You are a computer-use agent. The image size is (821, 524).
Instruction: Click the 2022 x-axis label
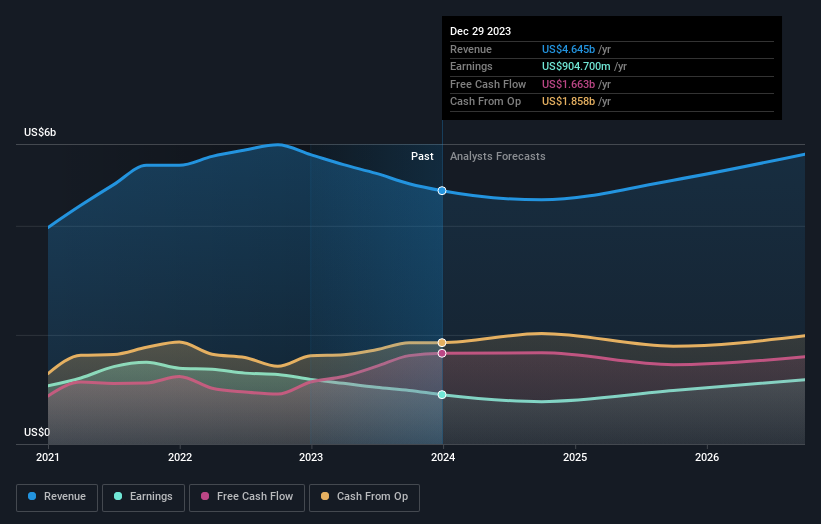click(180, 457)
